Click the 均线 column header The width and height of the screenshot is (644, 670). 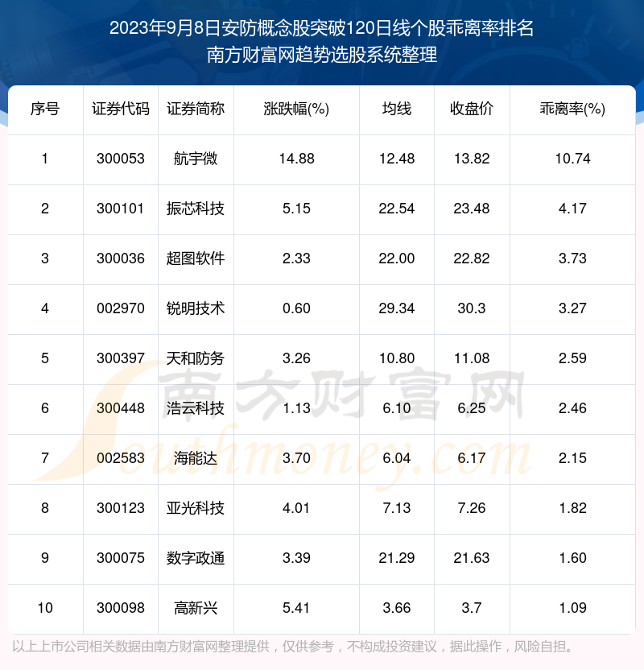[397, 109]
